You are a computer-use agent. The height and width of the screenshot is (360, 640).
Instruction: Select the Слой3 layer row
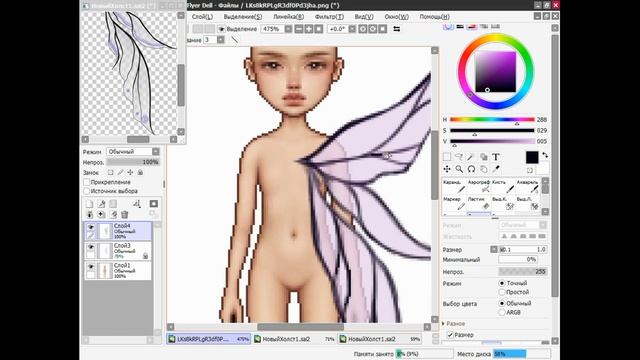(x=118, y=251)
